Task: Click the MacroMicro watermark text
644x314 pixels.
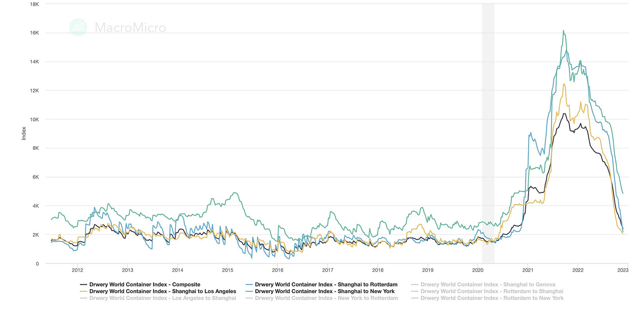Action: pos(130,28)
